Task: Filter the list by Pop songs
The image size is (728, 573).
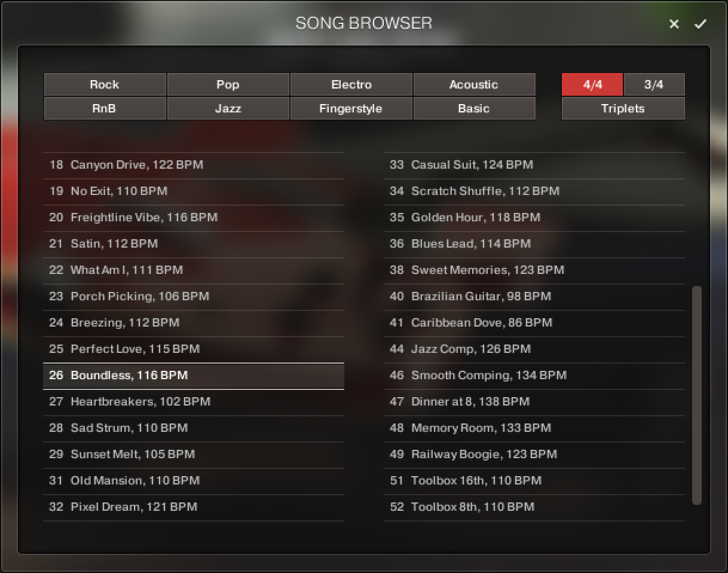Action: pyautogui.click(x=227, y=84)
